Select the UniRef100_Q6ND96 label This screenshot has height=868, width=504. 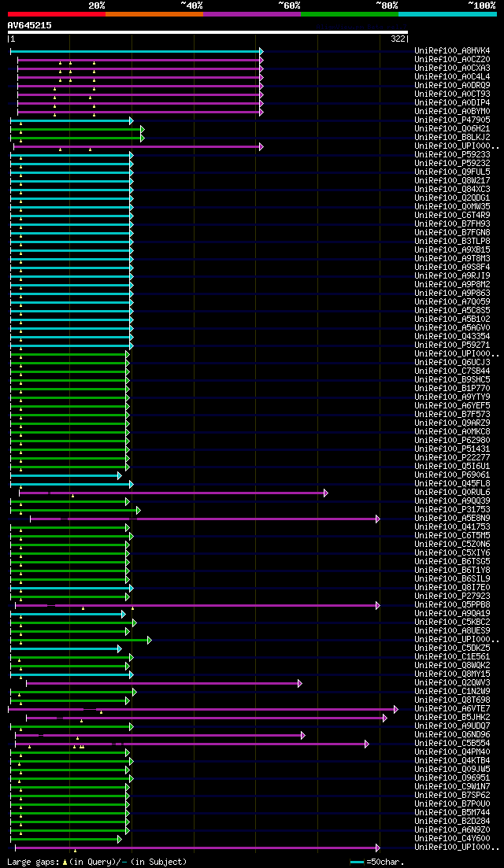click(x=452, y=735)
